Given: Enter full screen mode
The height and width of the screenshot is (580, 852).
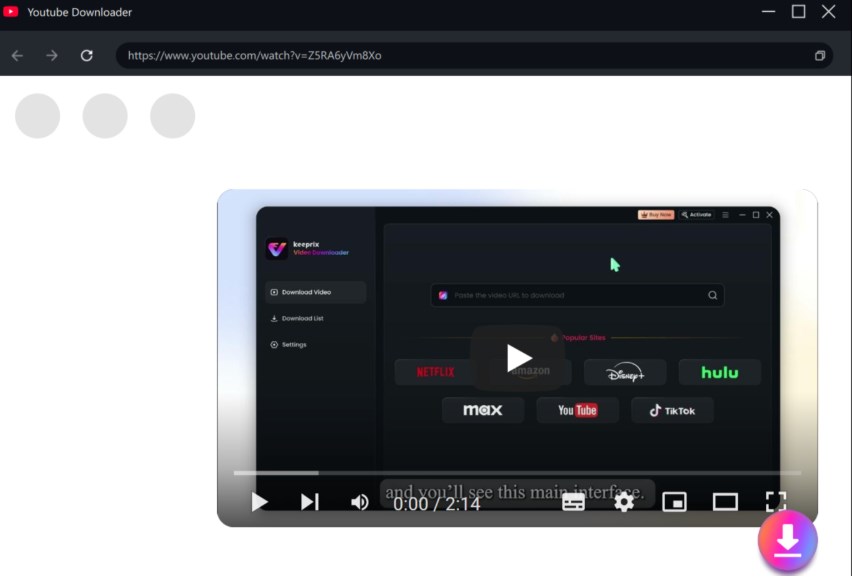Looking at the screenshot, I should (x=775, y=502).
